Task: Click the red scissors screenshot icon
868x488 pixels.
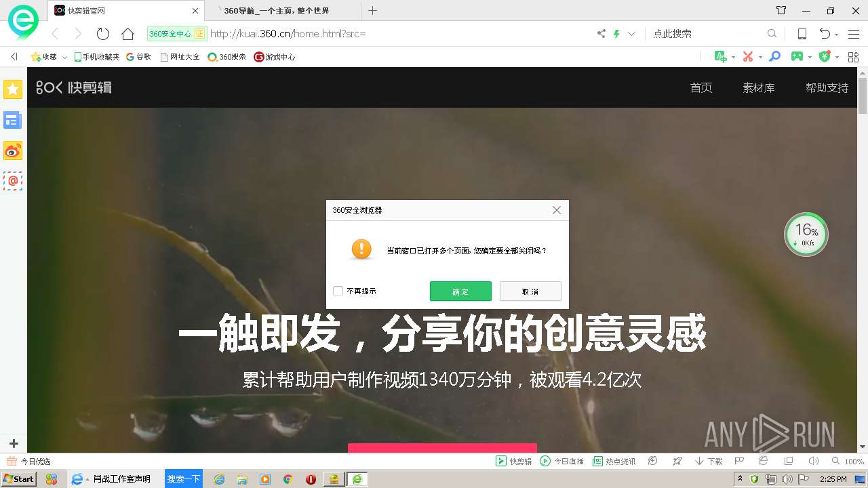Action: tap(748, 57)
